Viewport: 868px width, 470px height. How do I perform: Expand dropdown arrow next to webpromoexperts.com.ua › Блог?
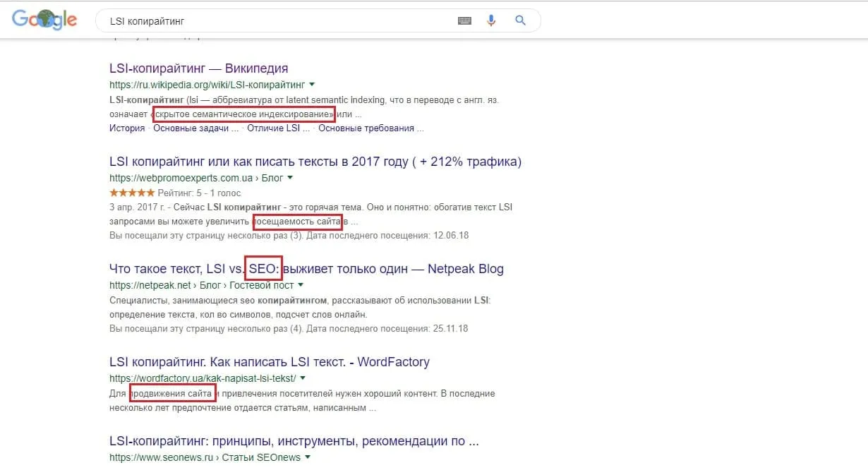(290, 178)
